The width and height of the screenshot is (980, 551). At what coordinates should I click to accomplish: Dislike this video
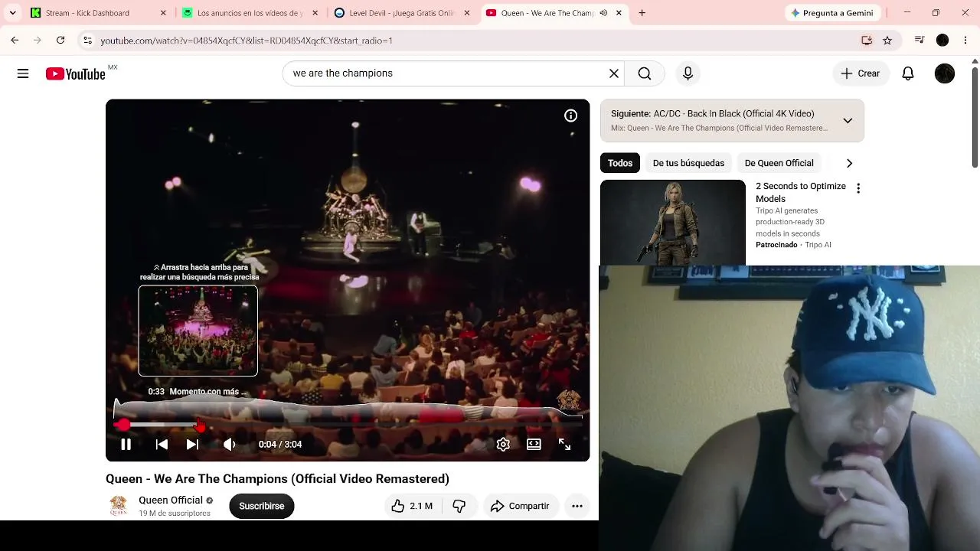(459, 506)
